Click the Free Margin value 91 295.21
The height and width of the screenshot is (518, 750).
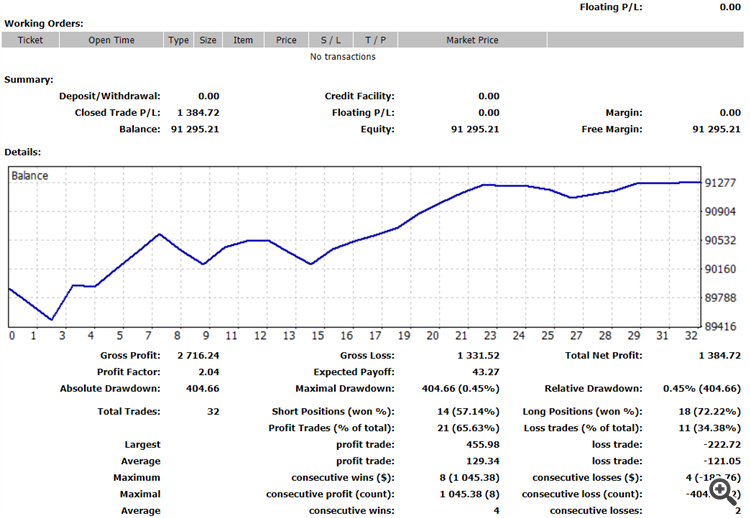(716, 129)
